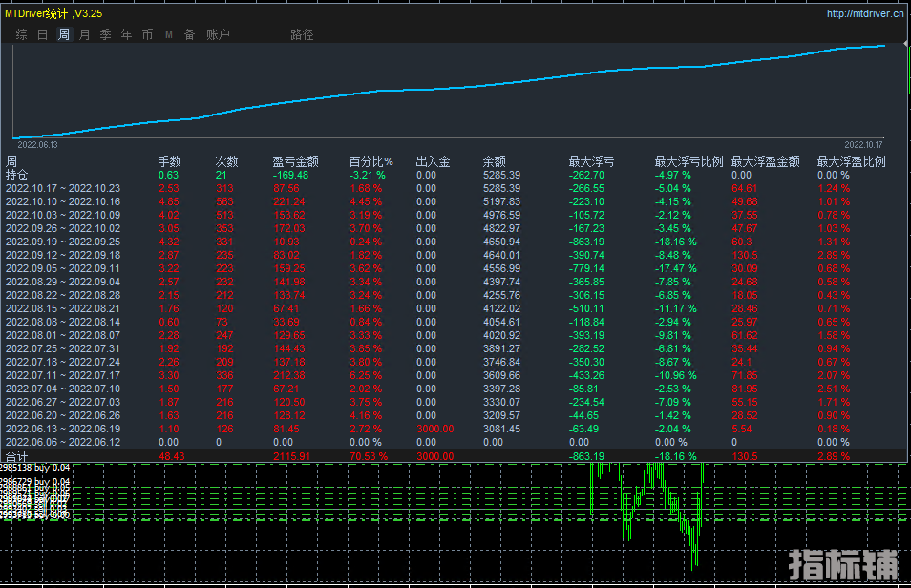Click the 最大浮亏 column header
Viewport: 911px width, 588px height.
point(591,161)
